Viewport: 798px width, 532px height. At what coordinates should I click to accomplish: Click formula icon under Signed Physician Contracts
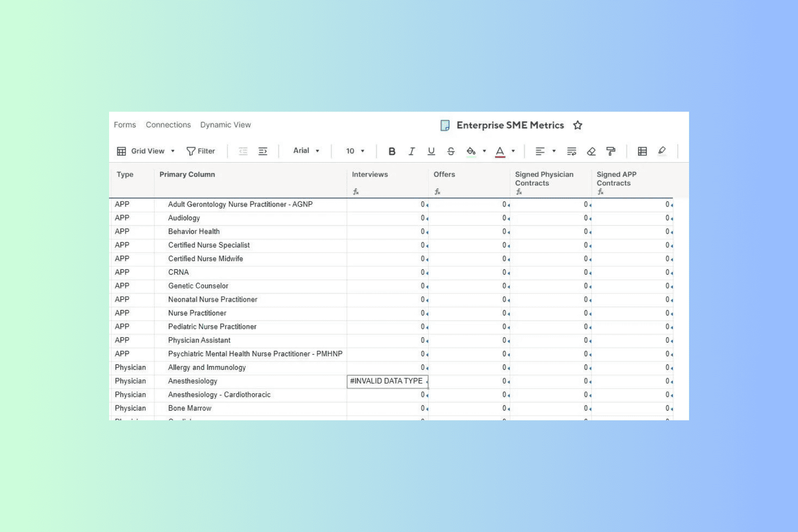point(519,192)
